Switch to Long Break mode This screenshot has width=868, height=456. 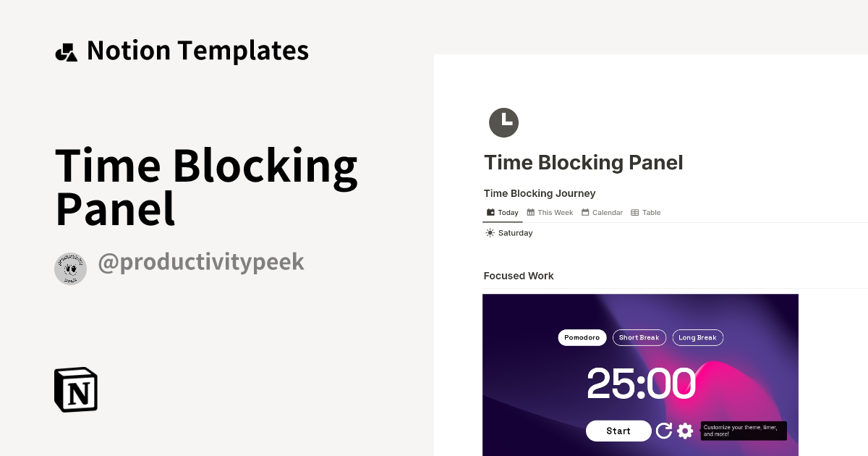[697, 337]
